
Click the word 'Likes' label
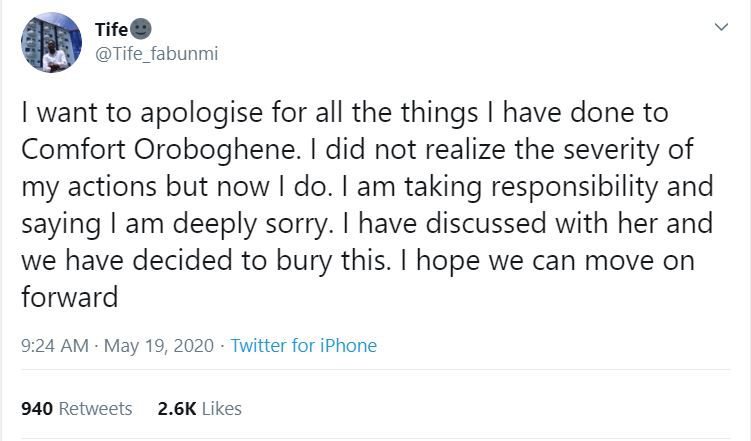pos(222,408)
